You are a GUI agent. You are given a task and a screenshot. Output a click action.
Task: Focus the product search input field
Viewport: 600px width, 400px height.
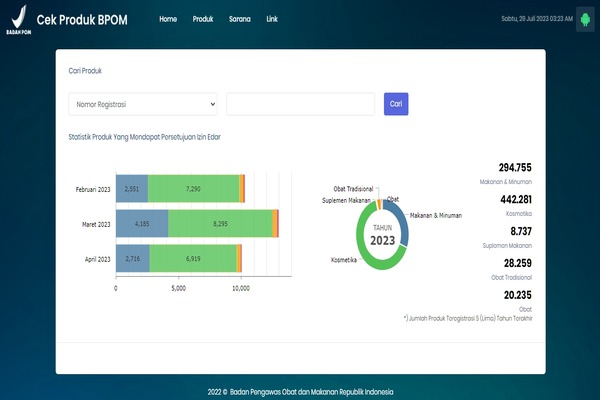point(300,104)
